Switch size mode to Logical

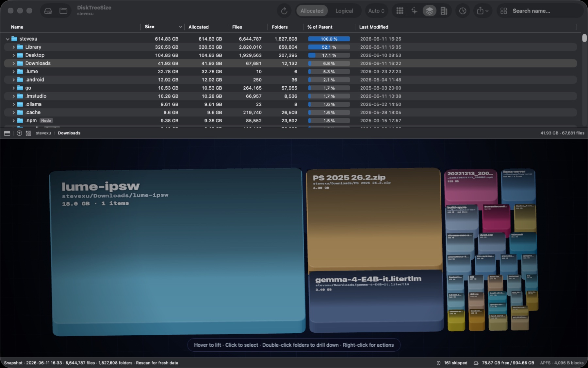coord(344,11)
